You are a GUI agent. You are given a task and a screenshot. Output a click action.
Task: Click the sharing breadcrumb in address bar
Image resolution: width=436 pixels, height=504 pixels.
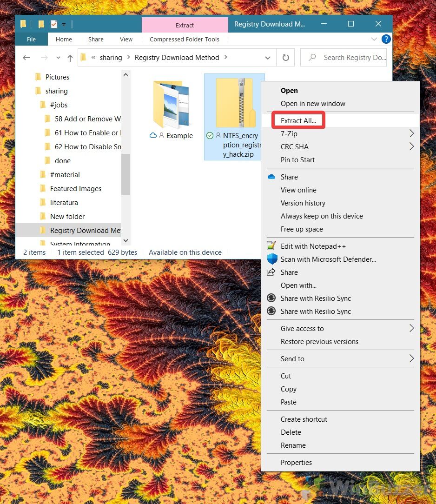pyautogui.click(x=111, y=58)
